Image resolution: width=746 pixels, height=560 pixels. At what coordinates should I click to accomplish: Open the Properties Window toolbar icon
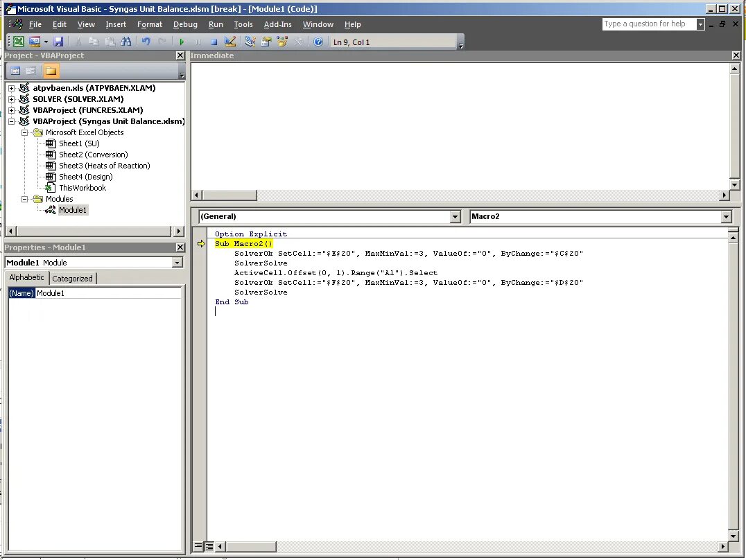click(x=266, y=42)
